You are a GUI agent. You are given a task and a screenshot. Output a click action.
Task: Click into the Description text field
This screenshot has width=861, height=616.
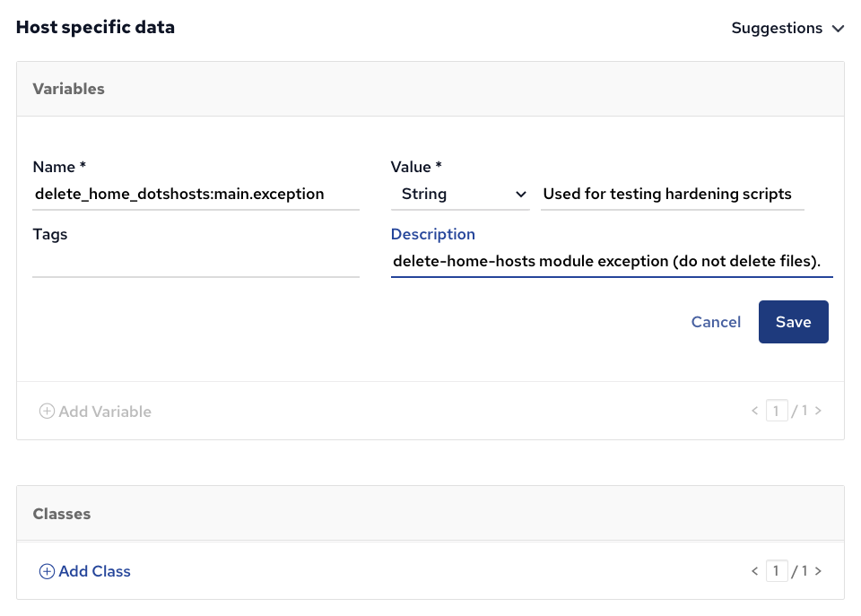tap(612, 262)
